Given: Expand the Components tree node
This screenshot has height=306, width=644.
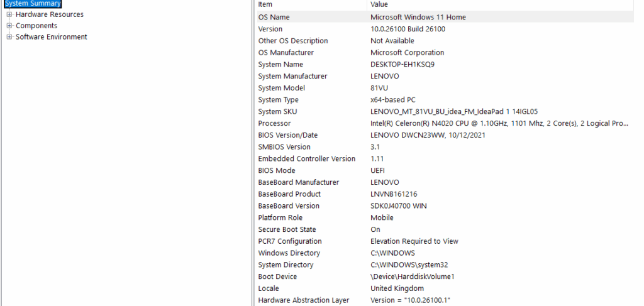Looking at the screenshot, I should [9, 25].
